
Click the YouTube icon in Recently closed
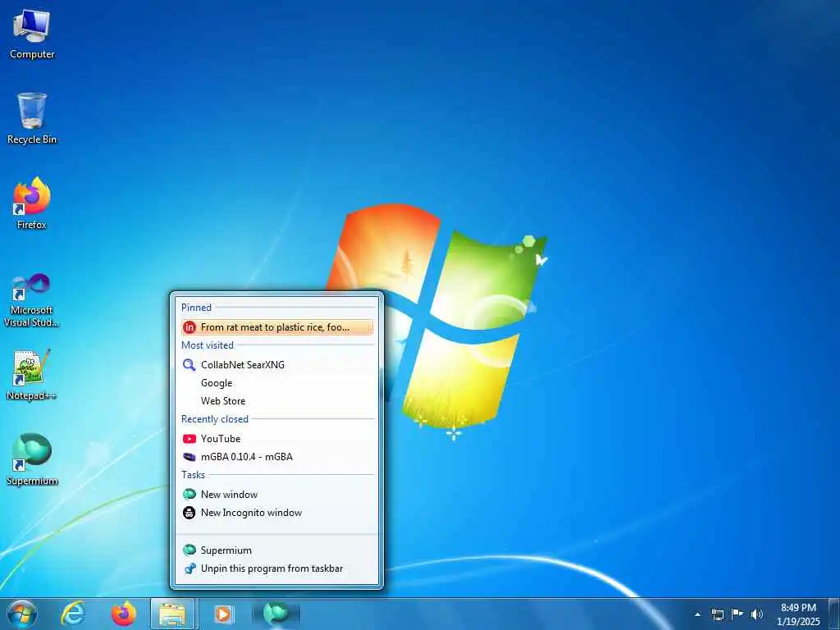(189, 439)
